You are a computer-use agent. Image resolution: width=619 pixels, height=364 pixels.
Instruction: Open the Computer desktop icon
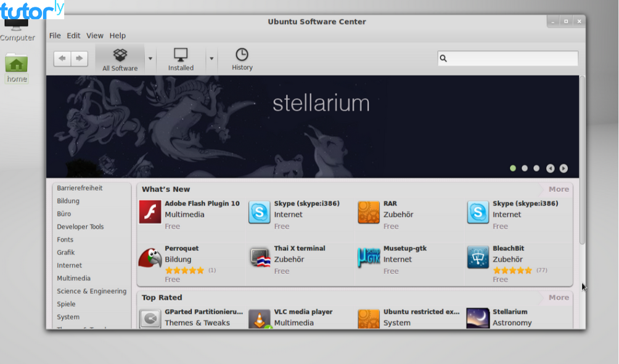[x=17, y=31]
